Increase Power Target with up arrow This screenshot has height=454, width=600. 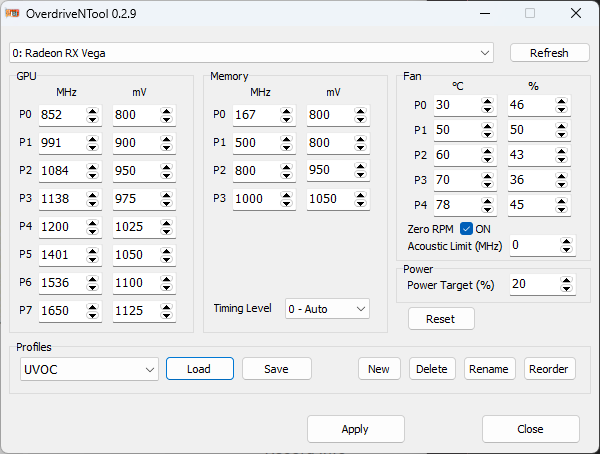(566, 280)
